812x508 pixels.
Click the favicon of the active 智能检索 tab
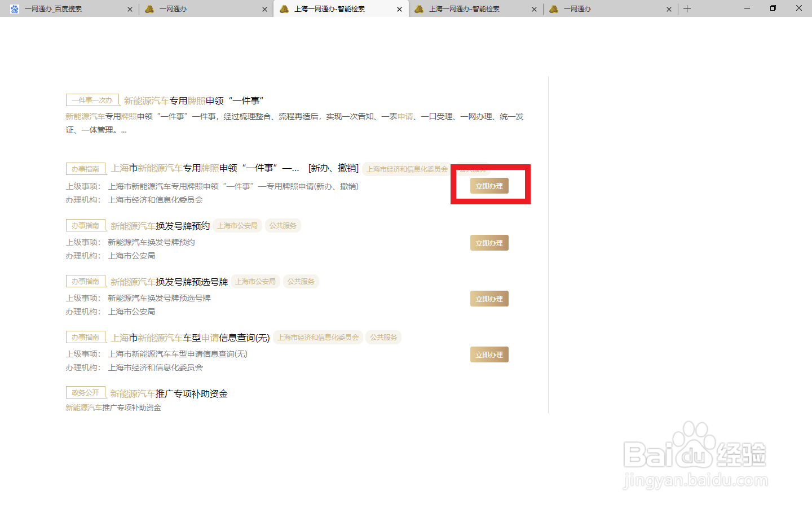point(284,8)
